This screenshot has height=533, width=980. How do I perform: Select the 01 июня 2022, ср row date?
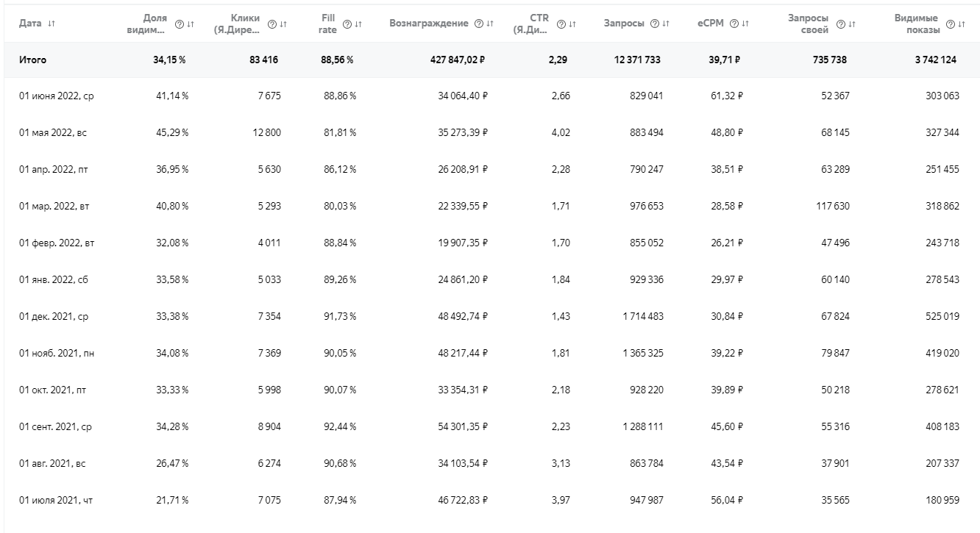click(x=57, y=96)
